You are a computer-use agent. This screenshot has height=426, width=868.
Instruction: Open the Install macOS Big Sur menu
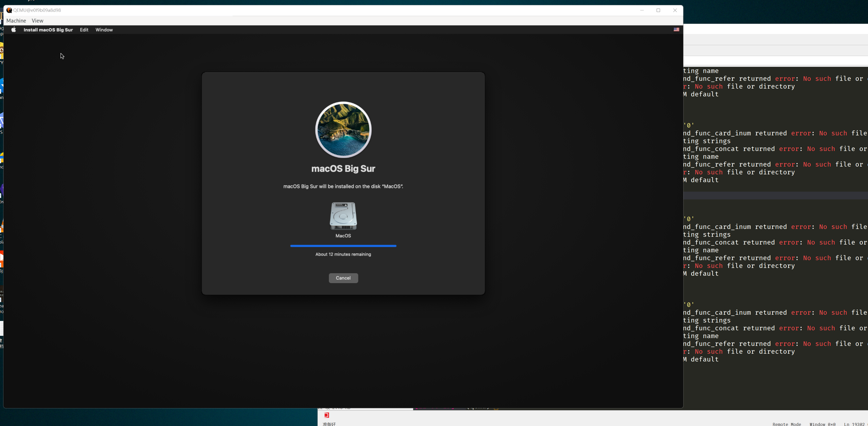pos(48,30)
